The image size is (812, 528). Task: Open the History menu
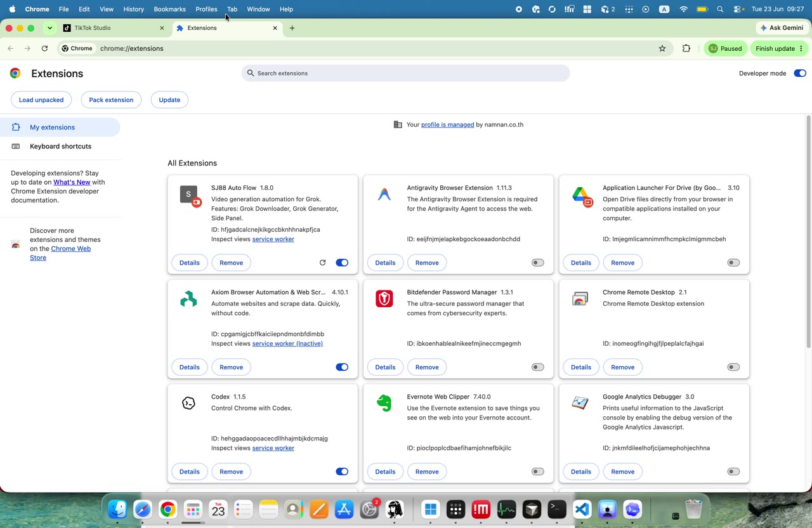[133, 9]
